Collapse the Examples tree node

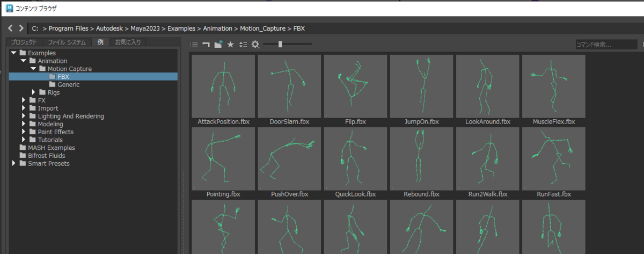coord(13,53)
